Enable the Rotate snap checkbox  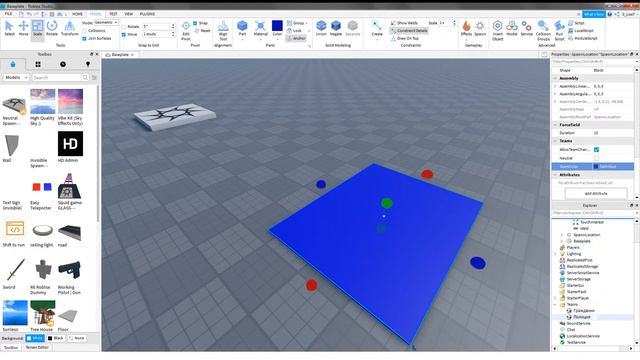pyautogui.click(x=124, y=27)
